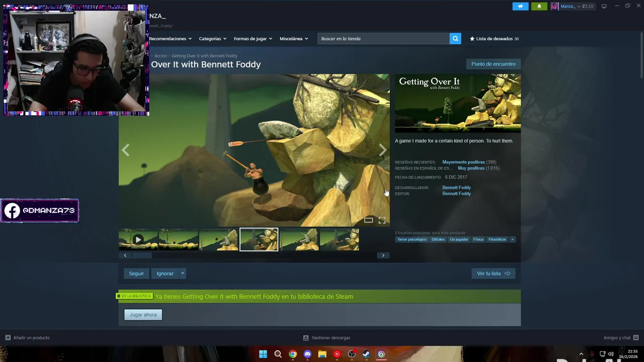Open developer Bennett Foddy link

[456, 188]
